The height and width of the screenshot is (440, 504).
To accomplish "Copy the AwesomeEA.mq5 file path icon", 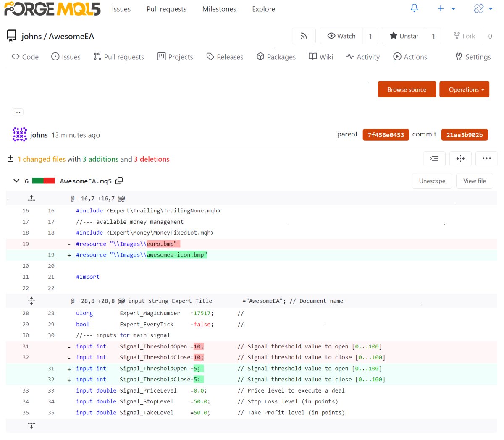I will tap(119, 181).
